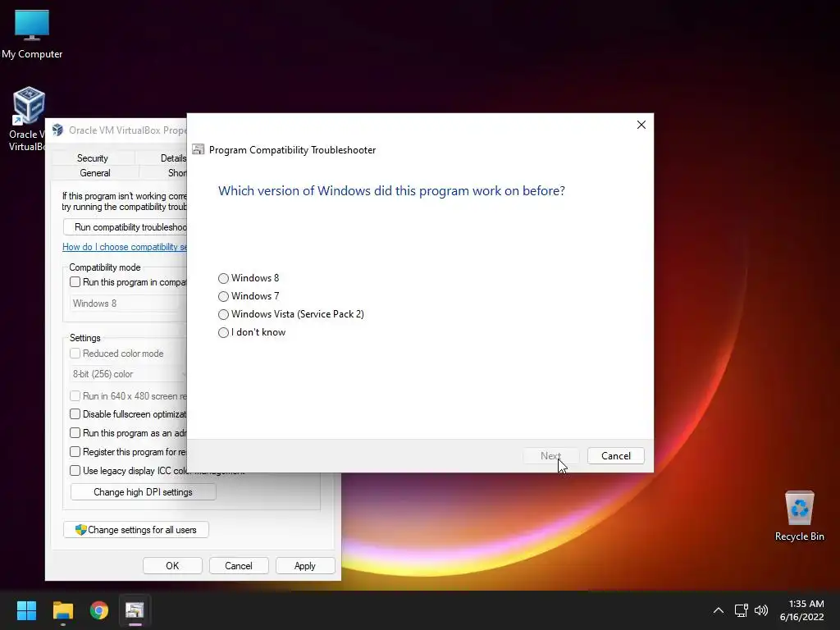Choose Windows Vista (Service Pack 2)
Viewport: 840px width, 630px height.
coord(223,314)
